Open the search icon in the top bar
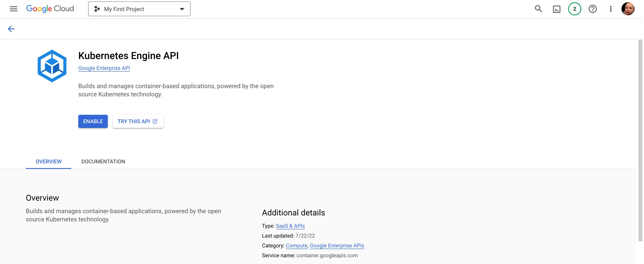This screenshot has height=264, width=644. coord(538,9)
